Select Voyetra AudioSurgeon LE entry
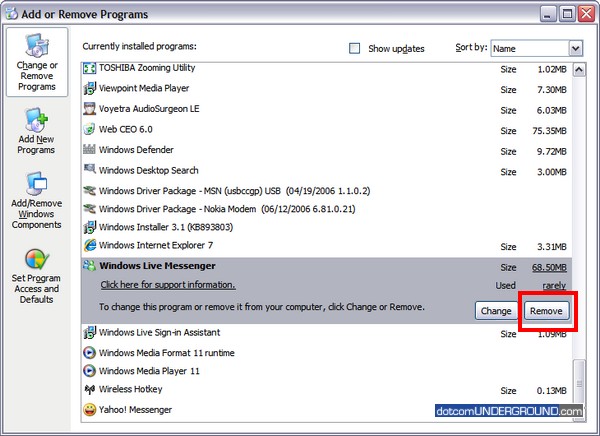 coord(326,109)
